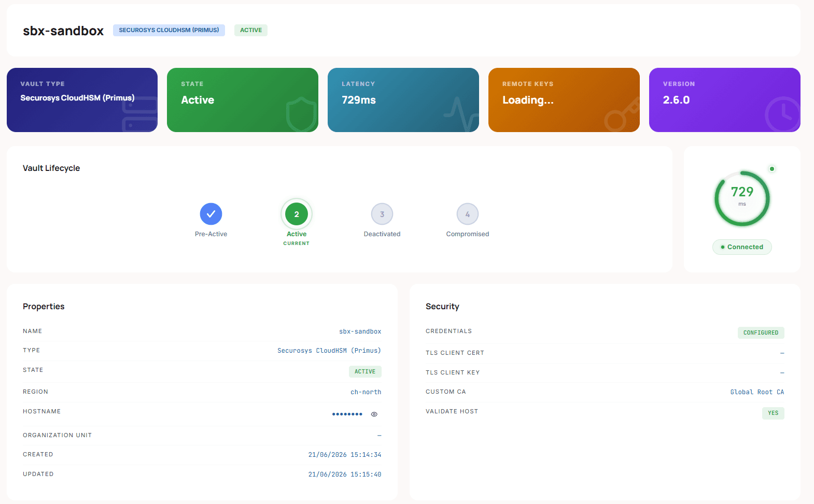814x504 pixels.
Task: Click the Deactivated step label
Action: [x=382, y=234]
